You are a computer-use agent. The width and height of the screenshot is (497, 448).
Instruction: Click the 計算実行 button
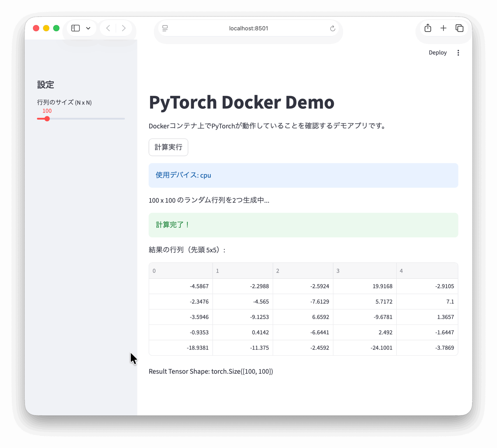click(168, 147)
